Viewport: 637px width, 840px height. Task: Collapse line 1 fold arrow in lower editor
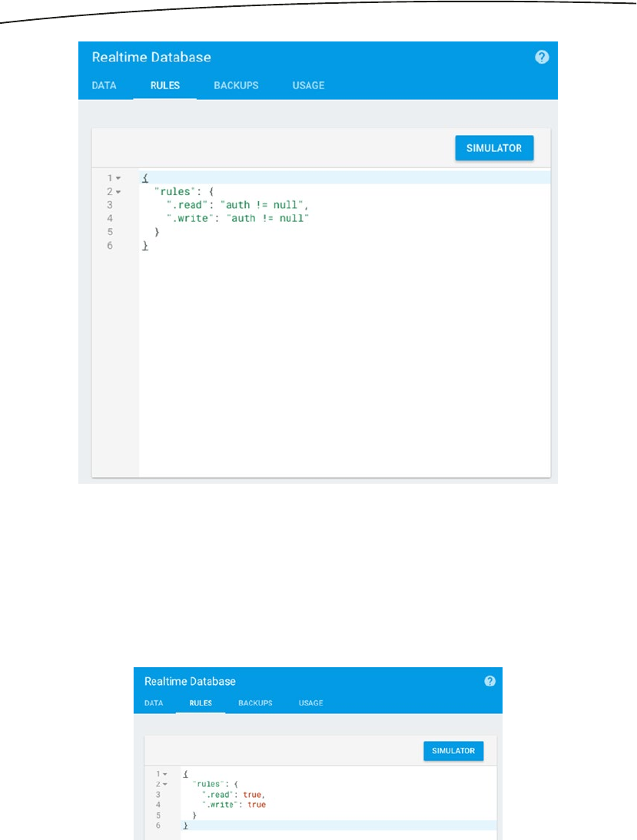pyautogui.click(x=165, y=774)
